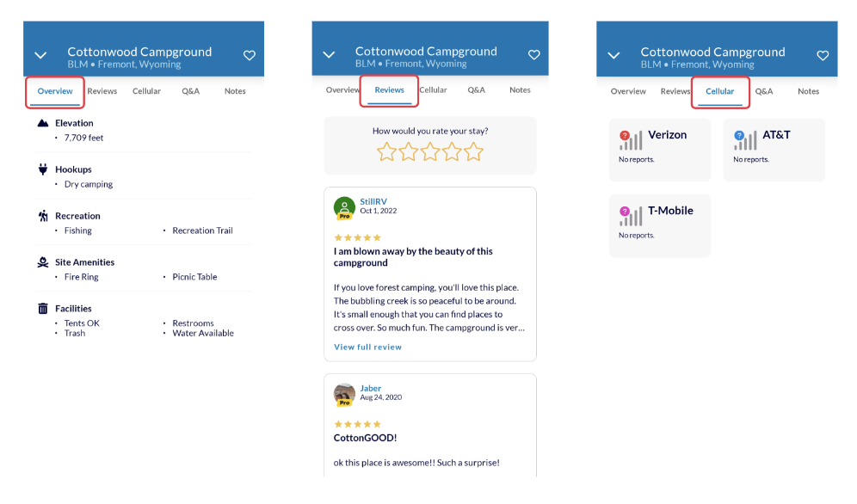Open View full review for StillRV's review

coord(368,347)
